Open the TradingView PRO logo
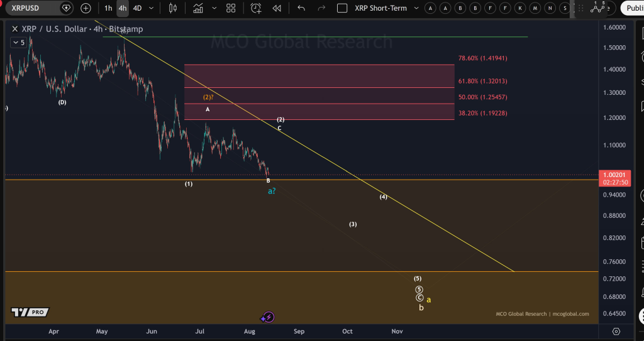This screenshot has width=644, height=341. coord(30,312)
